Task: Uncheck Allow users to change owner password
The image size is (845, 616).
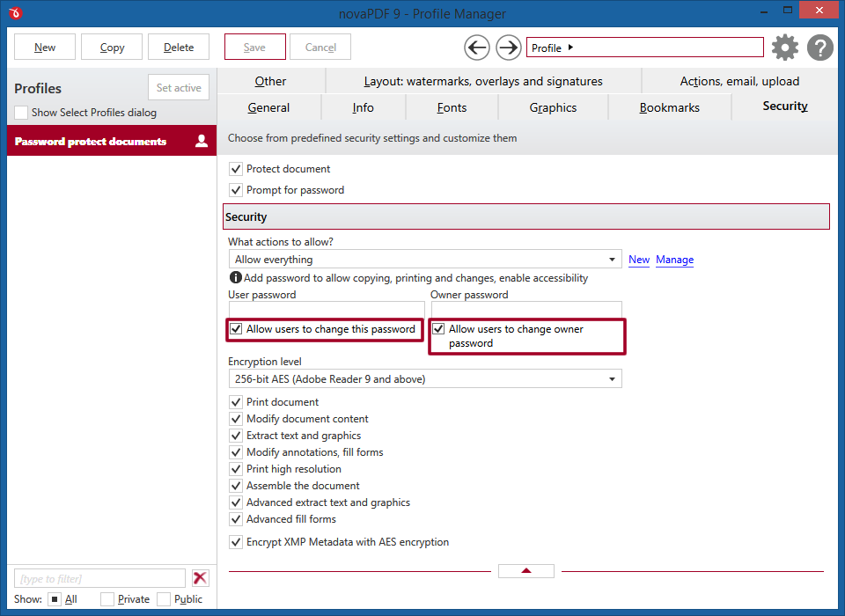Action: click(x=438, y=329)
